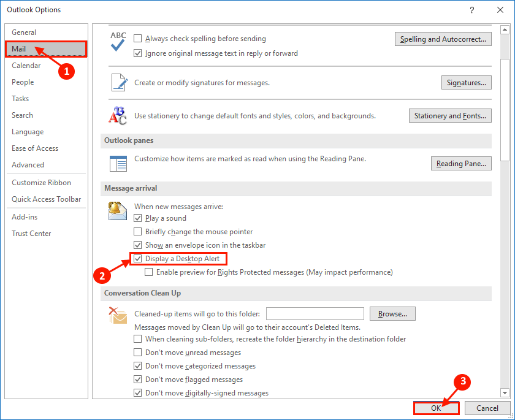
Task: Click the Browse button for cleaned-up folder
Action: [x=392, y=313]
